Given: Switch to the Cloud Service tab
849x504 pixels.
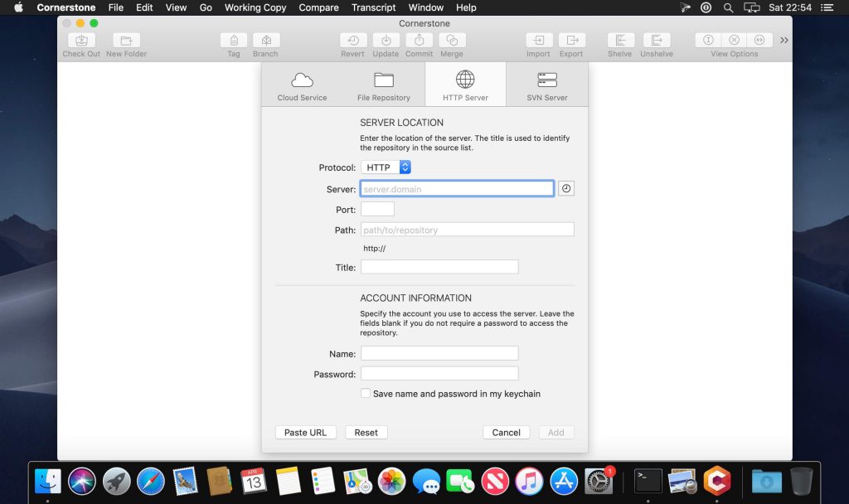Looking at the screenshot, I should click(302, 85).
